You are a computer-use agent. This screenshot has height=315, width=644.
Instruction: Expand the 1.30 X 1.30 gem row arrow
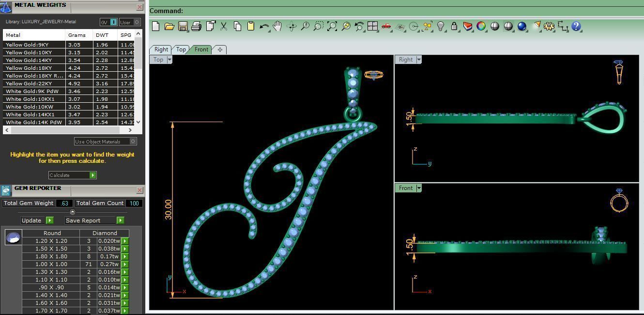125,272
